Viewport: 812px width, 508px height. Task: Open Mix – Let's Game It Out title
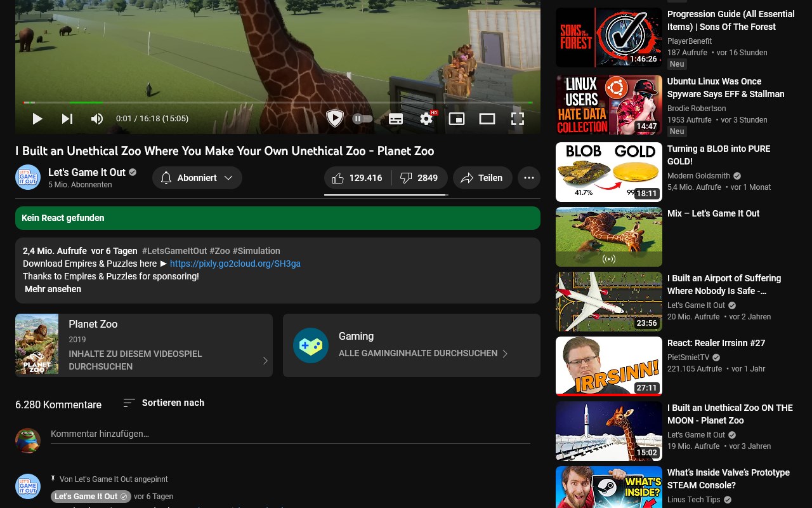point(713,213)
